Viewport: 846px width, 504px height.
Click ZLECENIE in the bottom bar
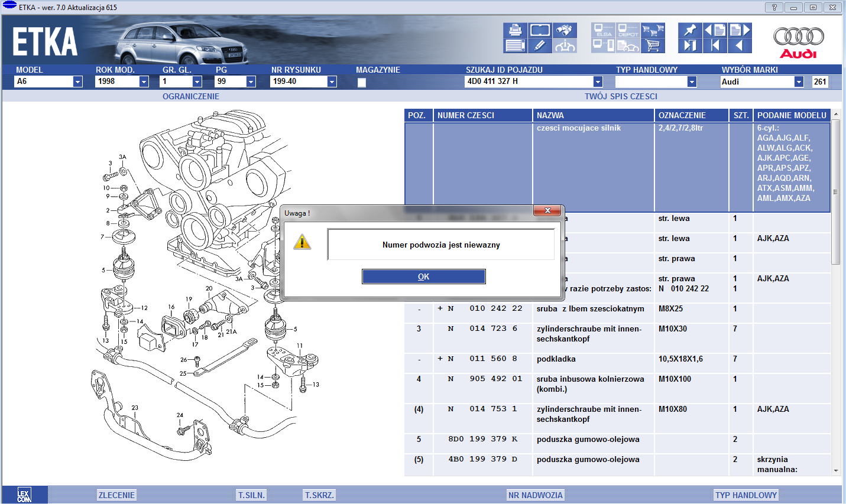116,495
